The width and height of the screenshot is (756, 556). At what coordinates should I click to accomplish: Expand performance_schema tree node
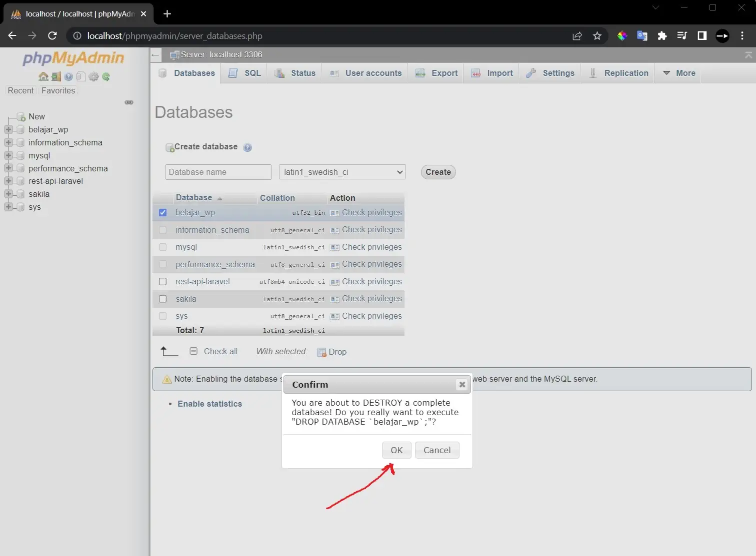[x=8, y=168]
